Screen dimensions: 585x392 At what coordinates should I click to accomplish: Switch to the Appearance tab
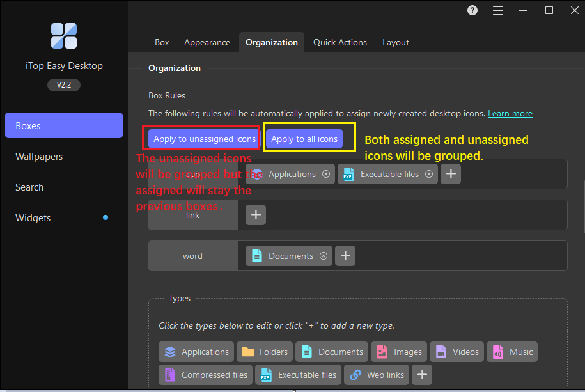(x=207, y=42)
